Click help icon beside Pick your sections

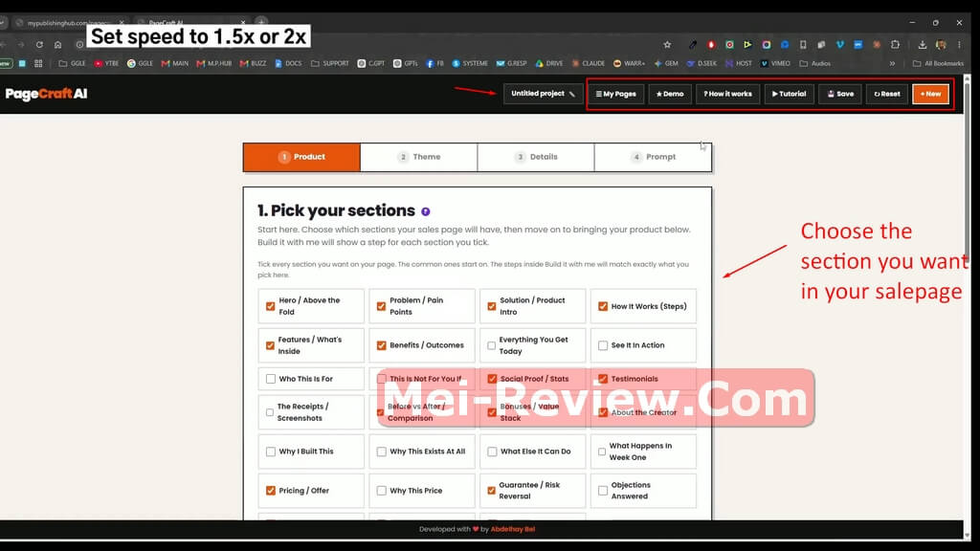(426, 211)
